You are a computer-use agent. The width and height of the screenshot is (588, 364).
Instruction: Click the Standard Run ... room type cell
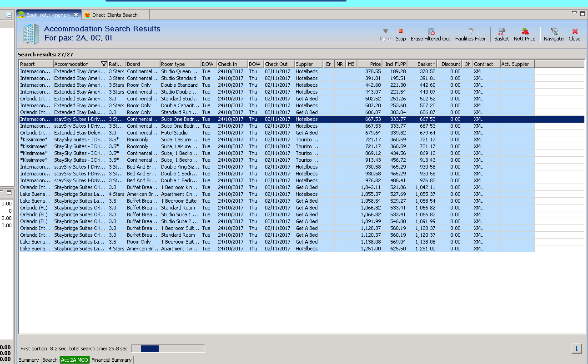pos(180,112)
